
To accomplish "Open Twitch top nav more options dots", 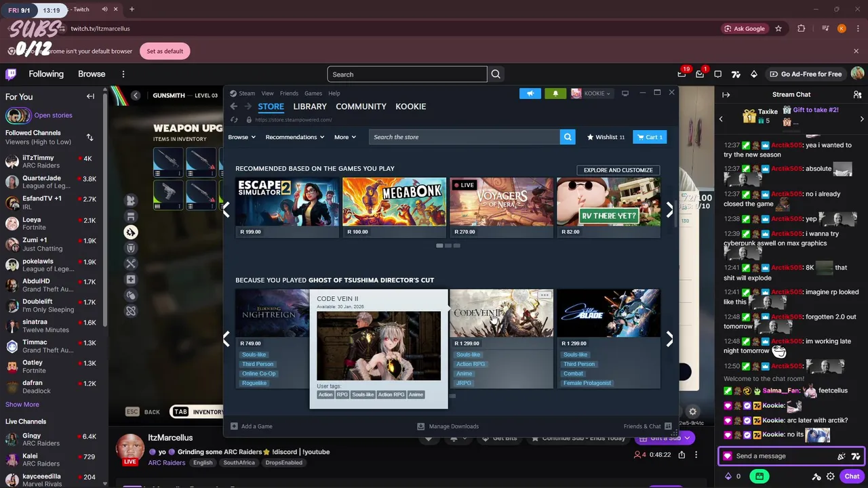I will pyautogui.click(x=123, y=74).
